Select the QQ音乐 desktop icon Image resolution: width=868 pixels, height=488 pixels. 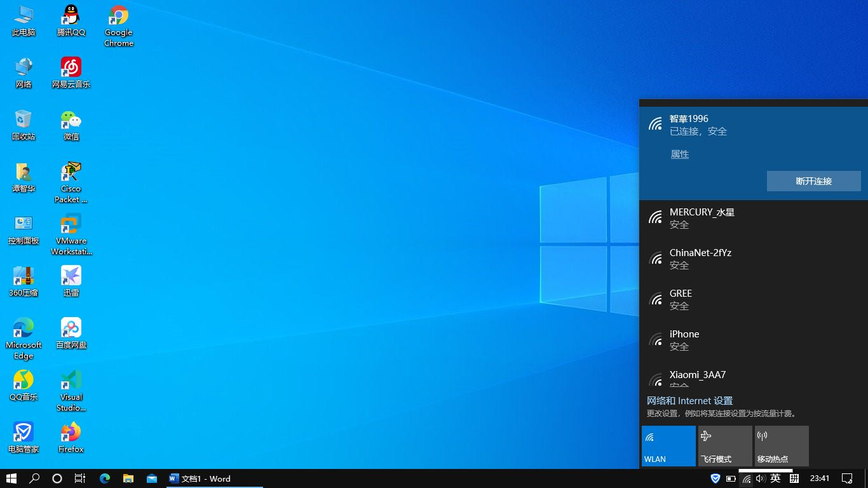(24, 385)
